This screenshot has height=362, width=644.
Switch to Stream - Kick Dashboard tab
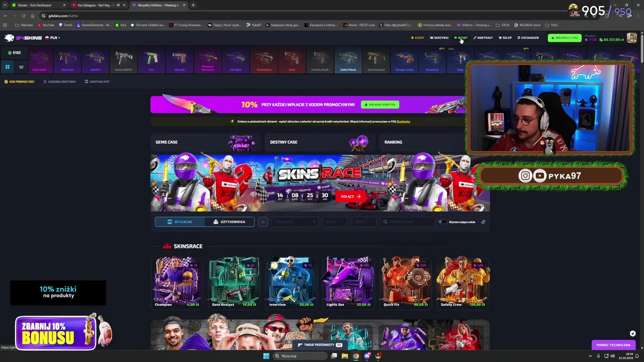[x=38, y=5]
